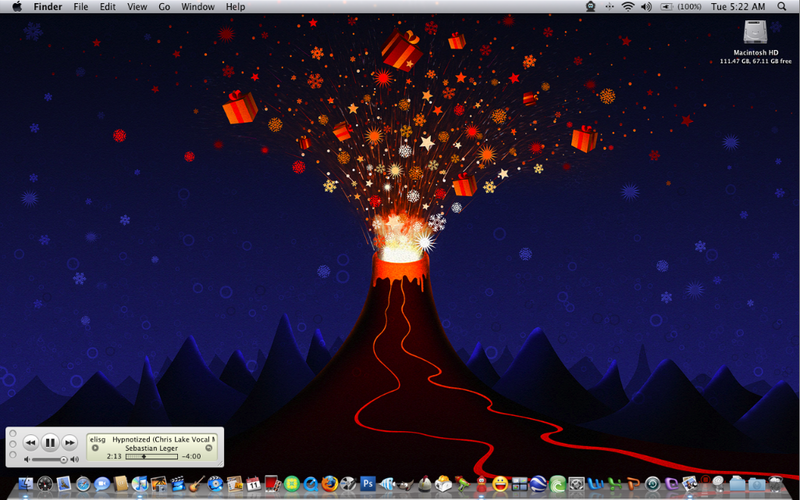Open the Edit menu
Image resolution: width=800 pixels, height=500 pixels.
tap(107, 7)
